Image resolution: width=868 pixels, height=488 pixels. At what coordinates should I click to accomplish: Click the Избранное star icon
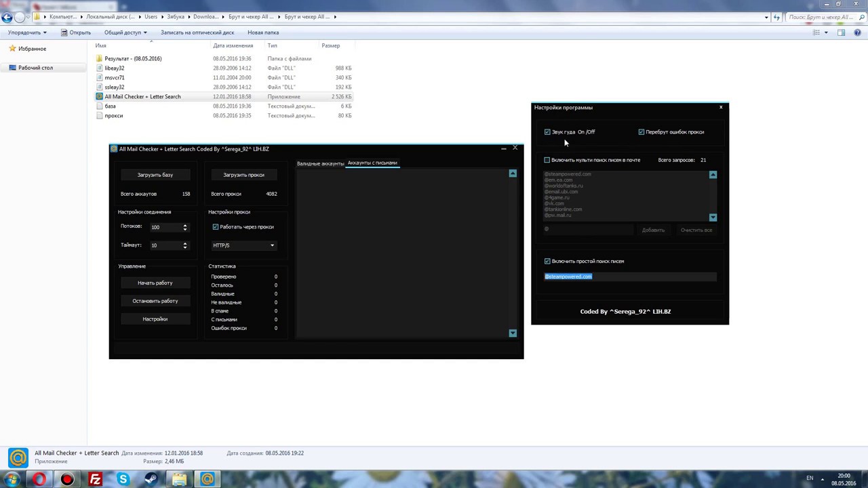(12, 49)
